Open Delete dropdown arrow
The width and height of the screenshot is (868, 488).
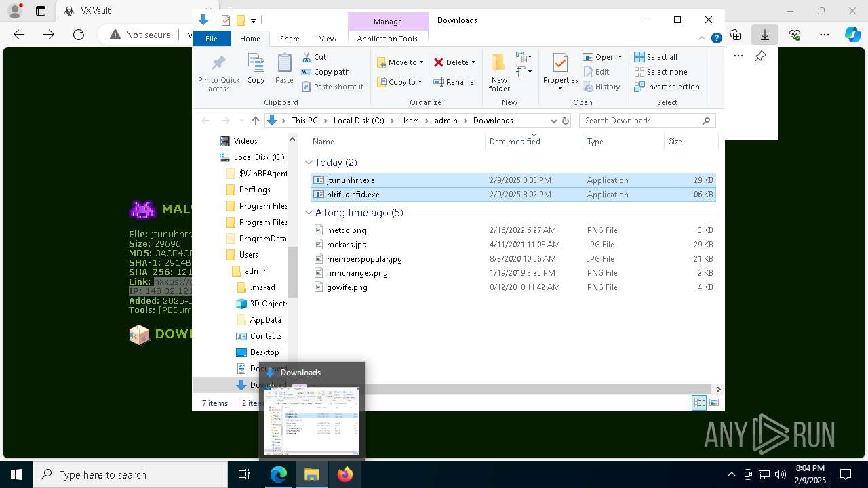point(473,62)
